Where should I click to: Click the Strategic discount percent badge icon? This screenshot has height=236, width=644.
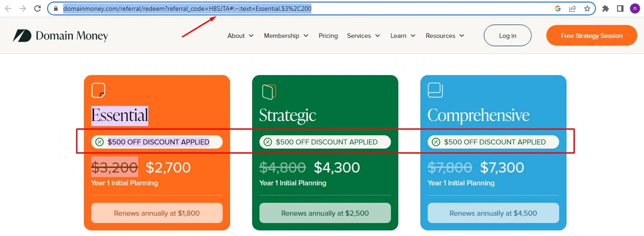(x=268, y=142)
